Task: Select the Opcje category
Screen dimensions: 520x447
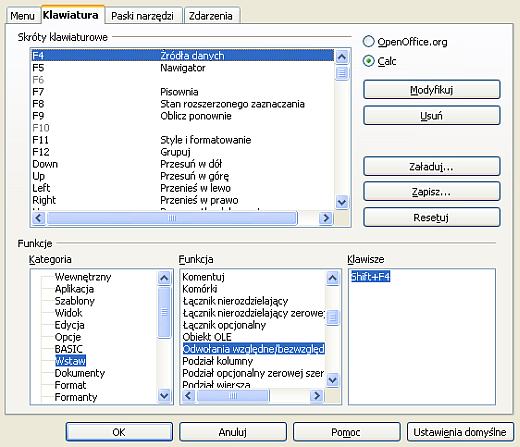Action: [x=68, y=337]
